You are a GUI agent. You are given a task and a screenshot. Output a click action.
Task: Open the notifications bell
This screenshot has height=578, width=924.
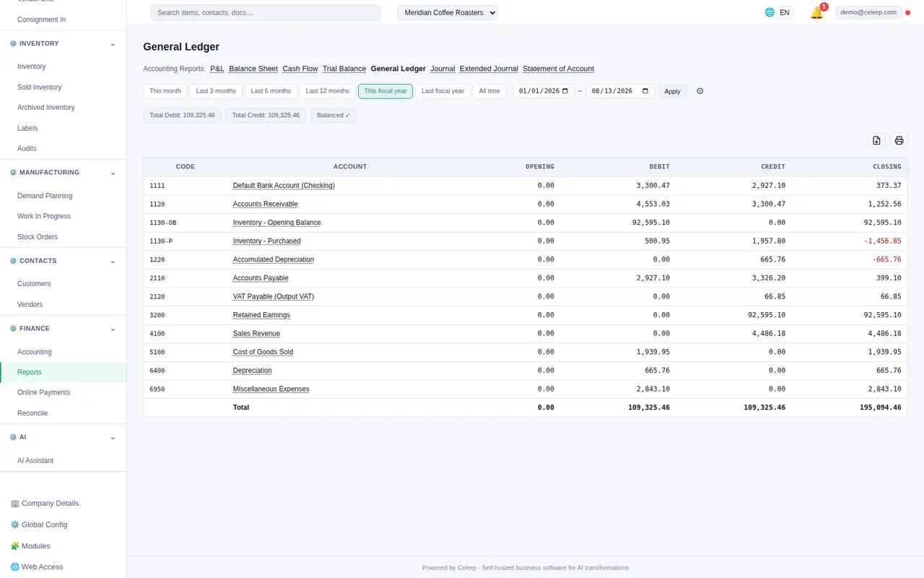pyautogui.click(x=816, y=13)
